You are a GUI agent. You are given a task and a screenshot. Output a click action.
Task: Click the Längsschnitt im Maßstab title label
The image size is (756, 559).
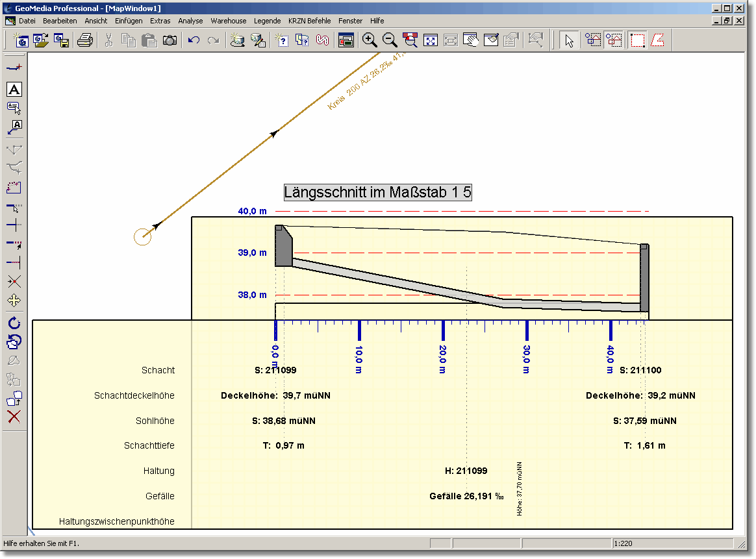pos(377,193)
